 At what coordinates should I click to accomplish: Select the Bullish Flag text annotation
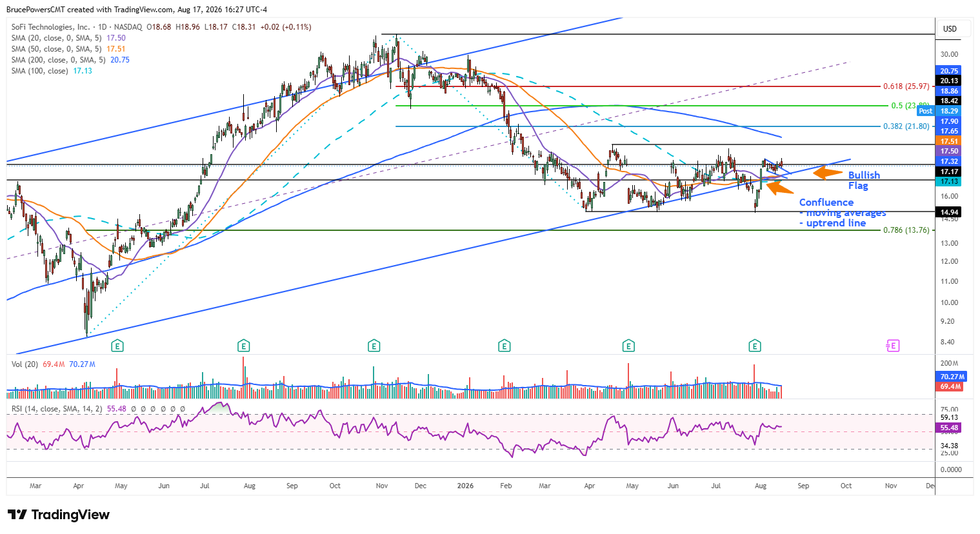pyautogui.click(x=864, y=181)
